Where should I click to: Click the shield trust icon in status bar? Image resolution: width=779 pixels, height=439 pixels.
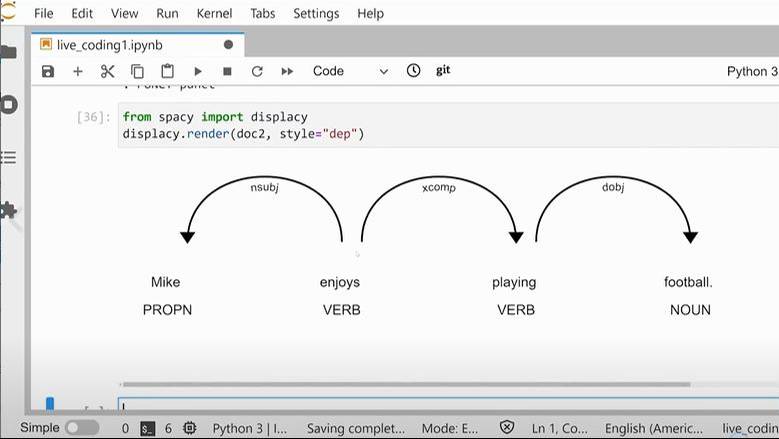point(507,427)
